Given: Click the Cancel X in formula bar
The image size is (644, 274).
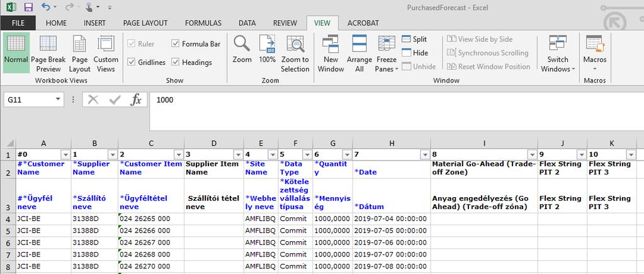Looking at the screenshot, I should [93, 100].
